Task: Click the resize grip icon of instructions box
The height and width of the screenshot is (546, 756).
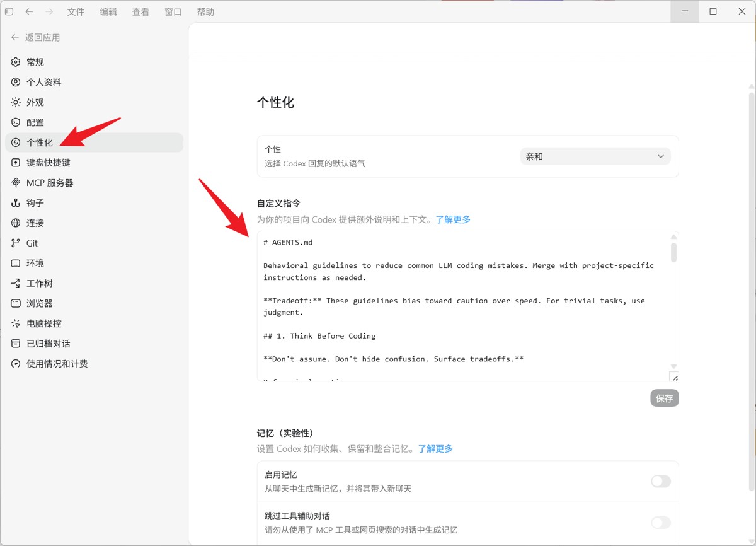Action: [674, 378]
